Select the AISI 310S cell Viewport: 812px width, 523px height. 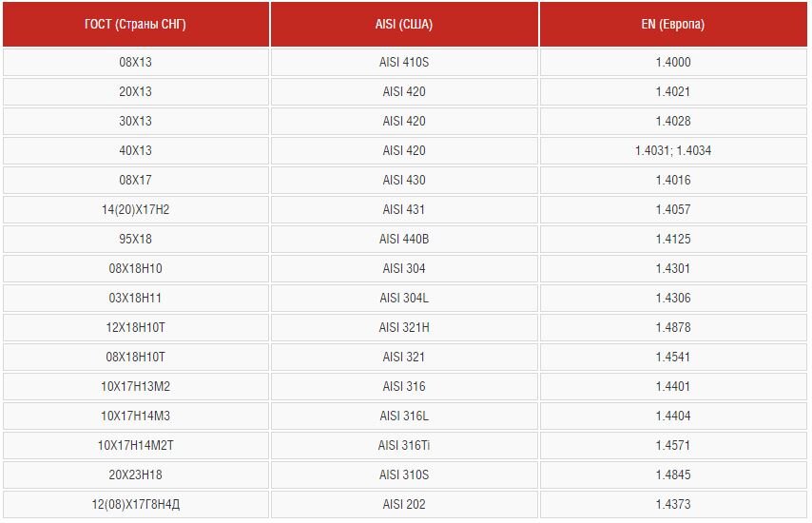(404, 475)
